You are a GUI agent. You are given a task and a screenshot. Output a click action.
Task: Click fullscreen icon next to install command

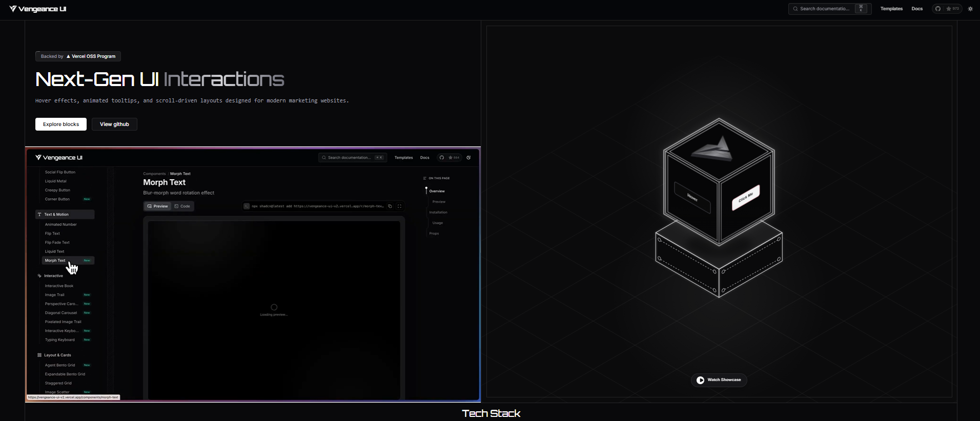(400, 206)
